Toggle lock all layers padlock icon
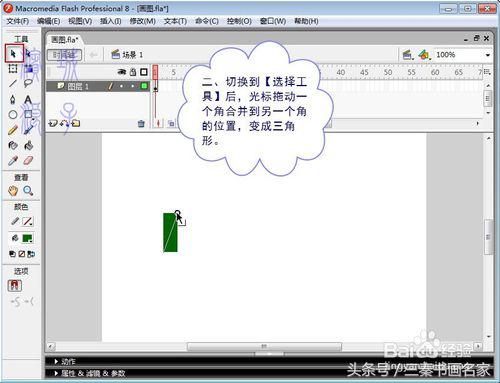 (133, 72)
